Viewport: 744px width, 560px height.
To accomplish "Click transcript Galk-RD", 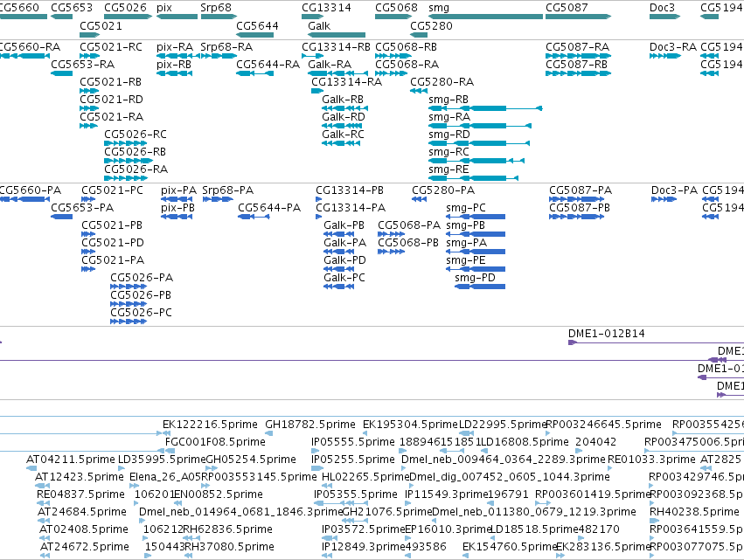I will tap(342, 126).
